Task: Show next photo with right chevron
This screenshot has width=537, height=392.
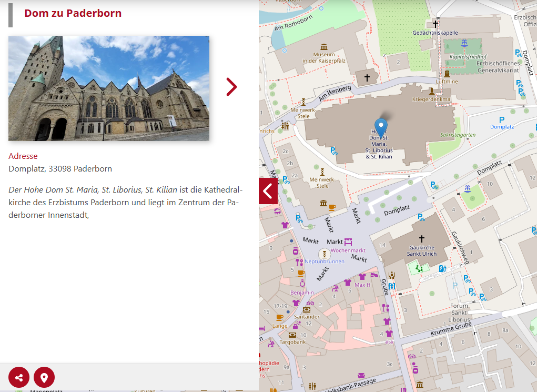Action: coord(231,87)
